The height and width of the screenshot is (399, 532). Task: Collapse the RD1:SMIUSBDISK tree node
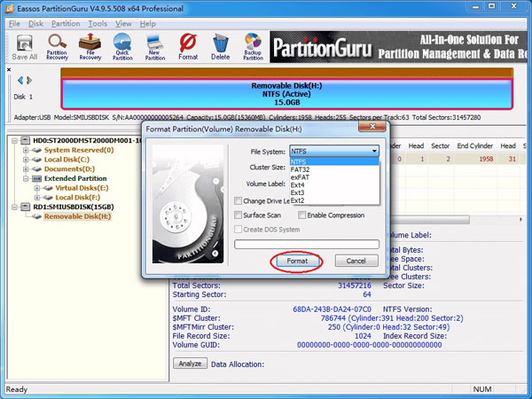14,207
